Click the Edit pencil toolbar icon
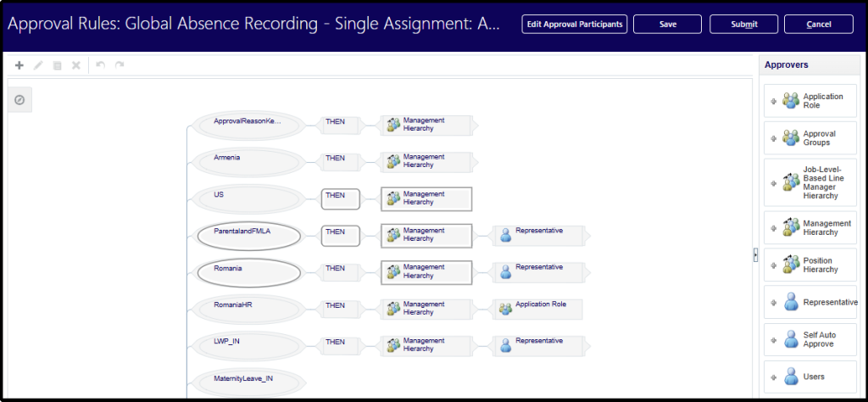This screenshot has height=402, width=868. point(38,65)
